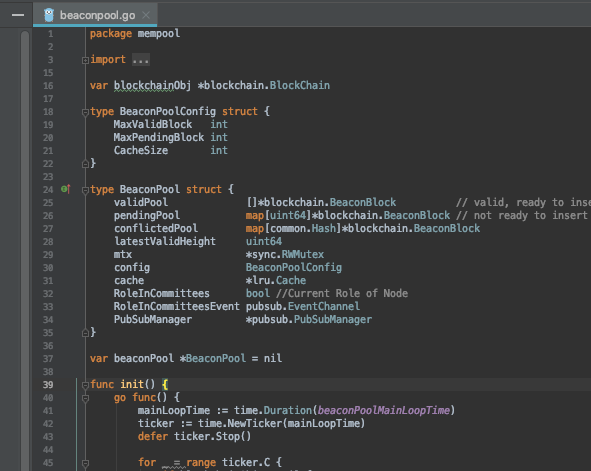Collapse the go func fold marker on line 40

(86, 398)
